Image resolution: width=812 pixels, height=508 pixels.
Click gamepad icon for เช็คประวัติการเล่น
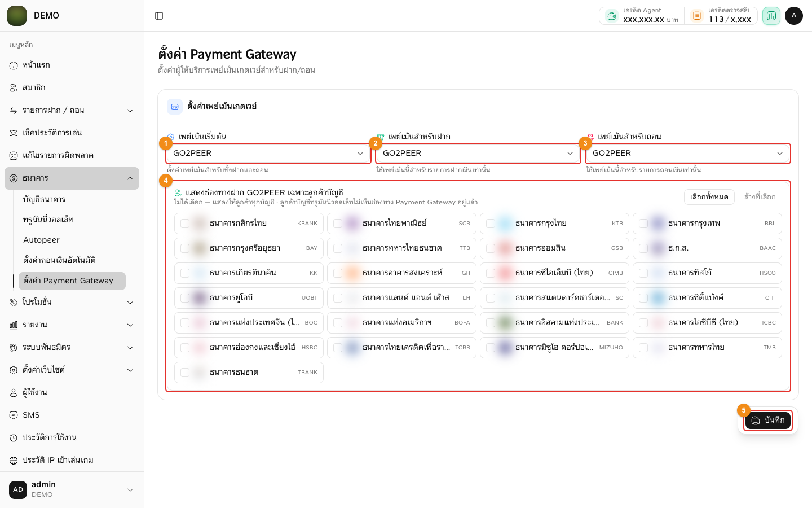[14, 133]
